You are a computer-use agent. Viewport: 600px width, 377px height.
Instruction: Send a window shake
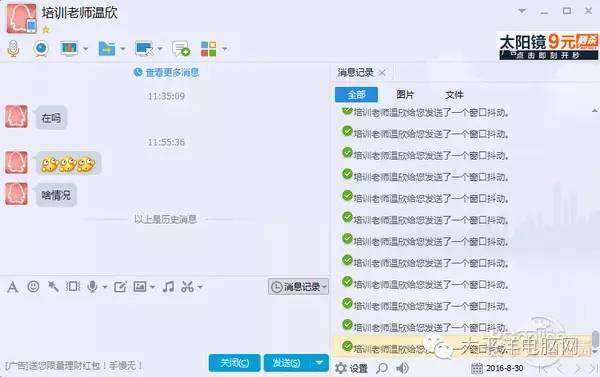click(73, 286)
